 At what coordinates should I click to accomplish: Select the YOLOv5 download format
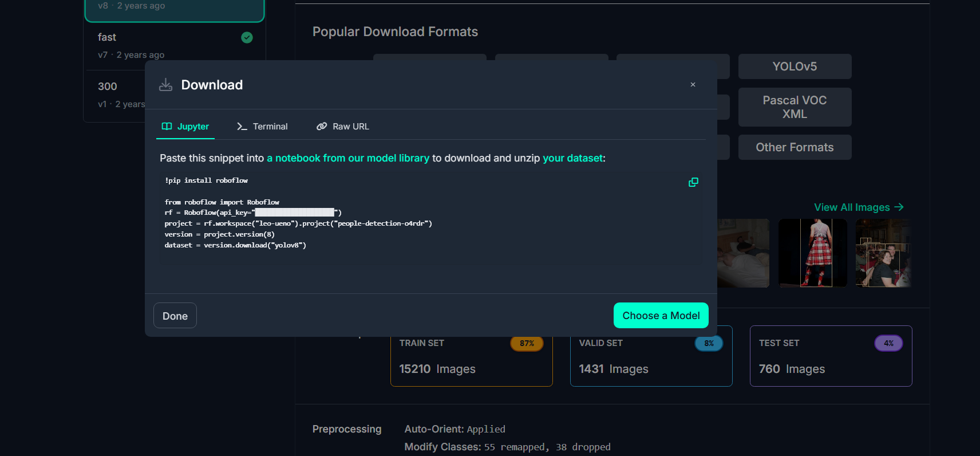pyautogui.click(x=795, y=66)
